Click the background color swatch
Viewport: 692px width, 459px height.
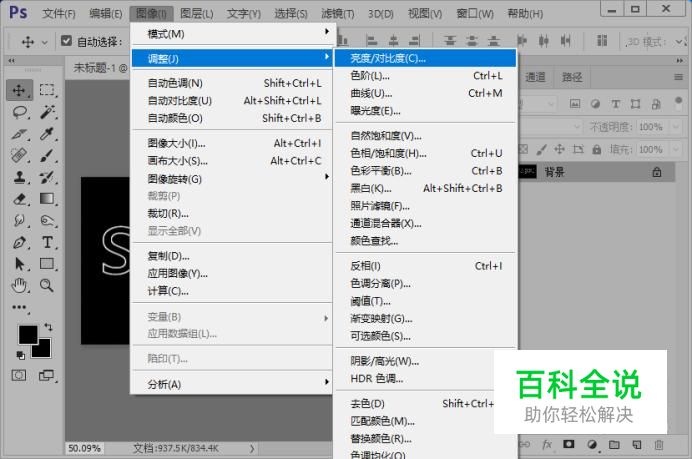click(44, 351)
